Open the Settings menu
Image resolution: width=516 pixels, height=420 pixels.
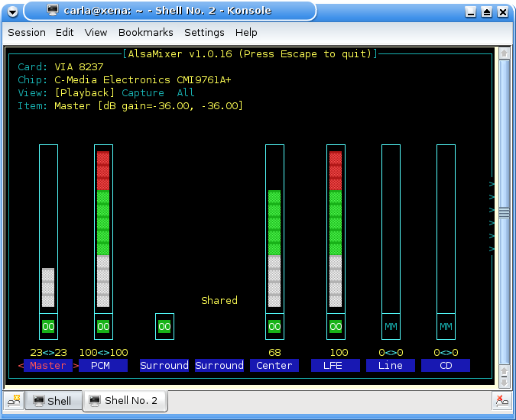(204, 33)
